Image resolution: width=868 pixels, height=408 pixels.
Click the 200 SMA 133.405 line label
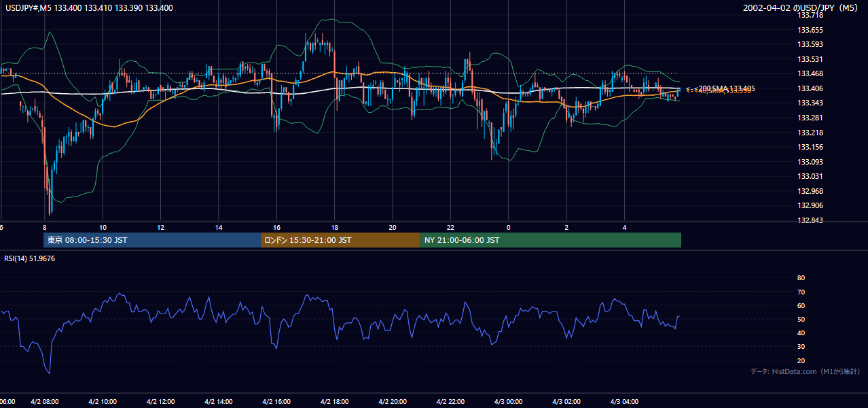725,88
